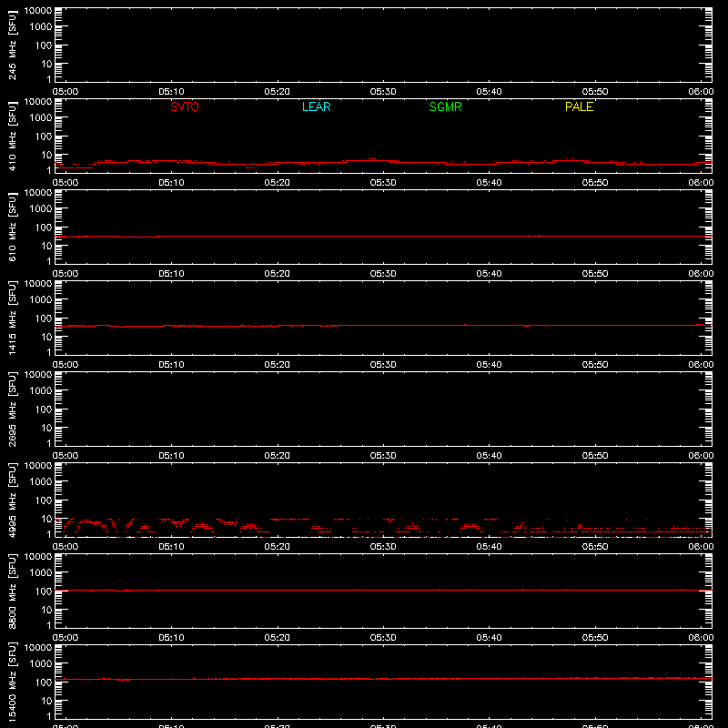728x728 pixels.
Task: Select the 245 MHz [SFU] axis title
Action: pos(13,45)
